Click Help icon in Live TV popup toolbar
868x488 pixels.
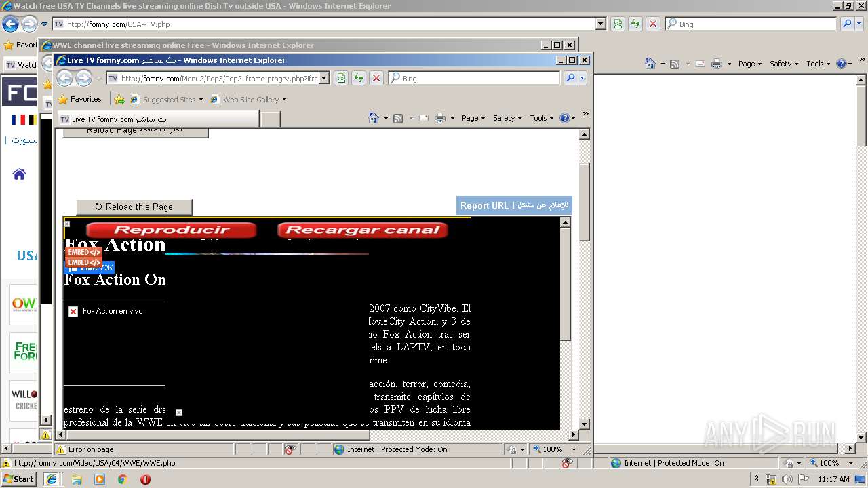pyautogui.click(x=564, y=118)
